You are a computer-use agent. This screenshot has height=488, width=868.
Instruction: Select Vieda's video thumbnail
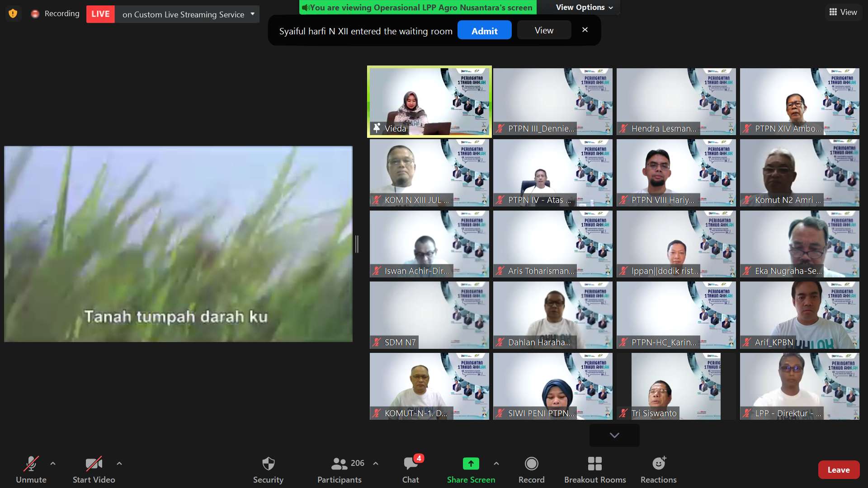(429, 102)
